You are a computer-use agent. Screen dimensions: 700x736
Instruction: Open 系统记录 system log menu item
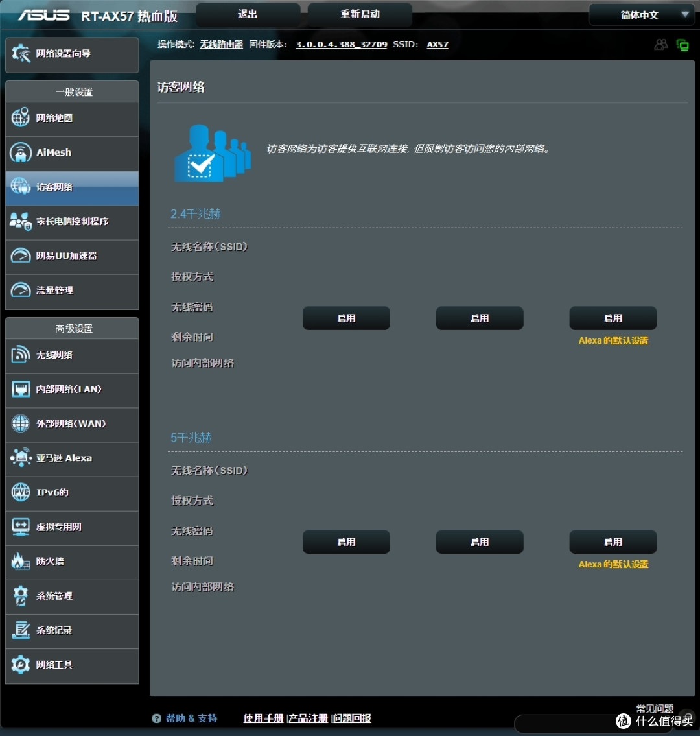[x=72, y=630]
